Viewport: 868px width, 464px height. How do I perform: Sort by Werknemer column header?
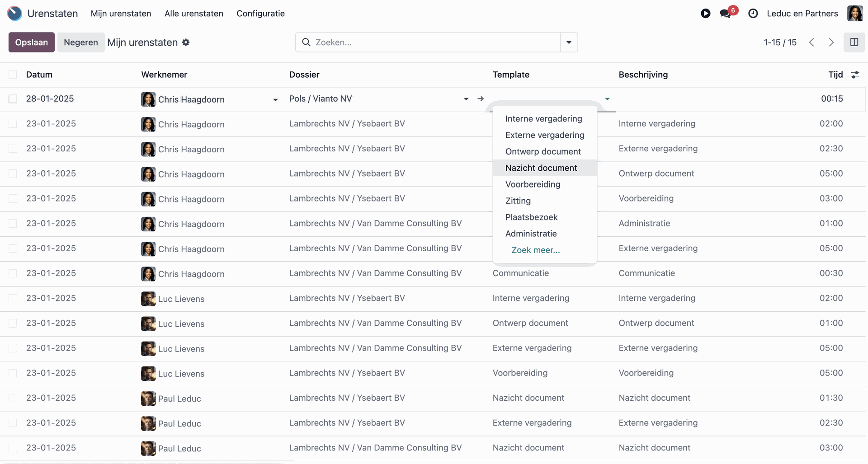[x=164, y=75]
